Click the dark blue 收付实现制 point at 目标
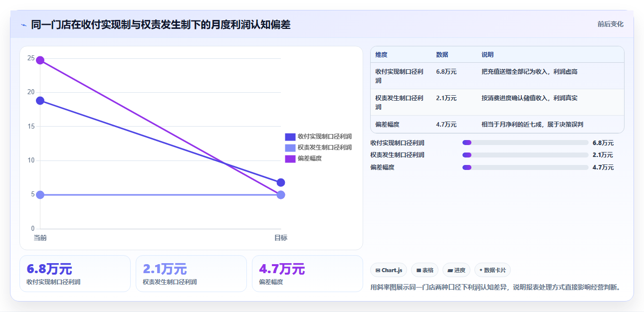 point(281,182)
